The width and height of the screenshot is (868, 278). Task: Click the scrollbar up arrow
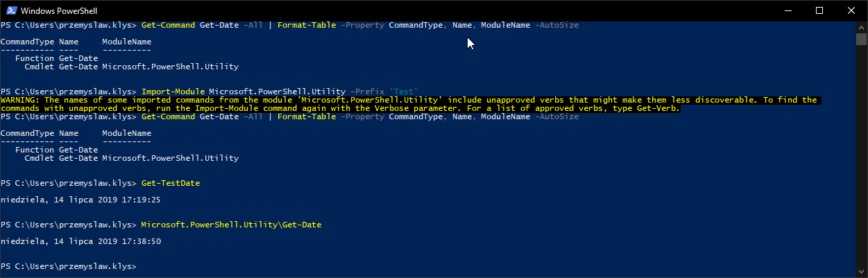tap(861, 26)
